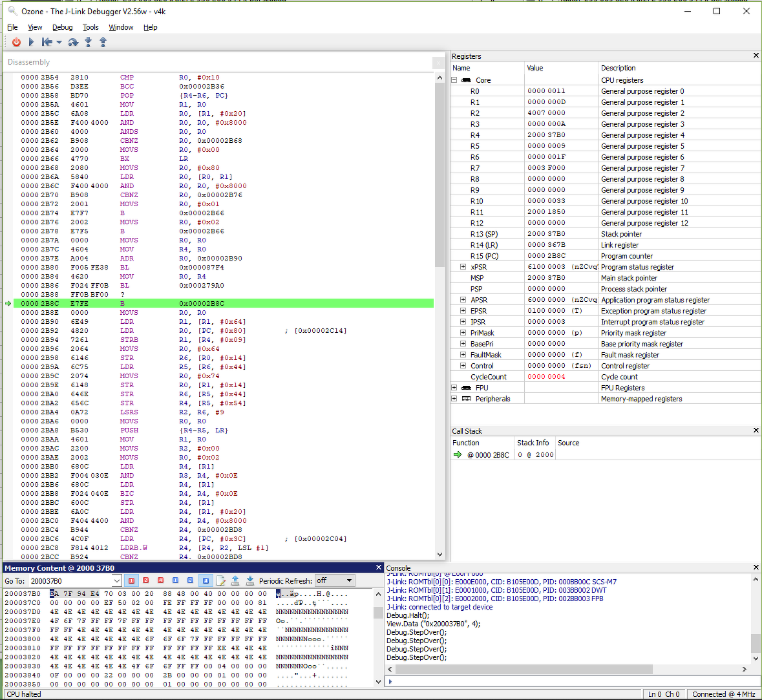Image resolution: width=762 pixels, height=700 pixels.
Task: Collapse the Core registers group
Action: (x=454, y=80)
